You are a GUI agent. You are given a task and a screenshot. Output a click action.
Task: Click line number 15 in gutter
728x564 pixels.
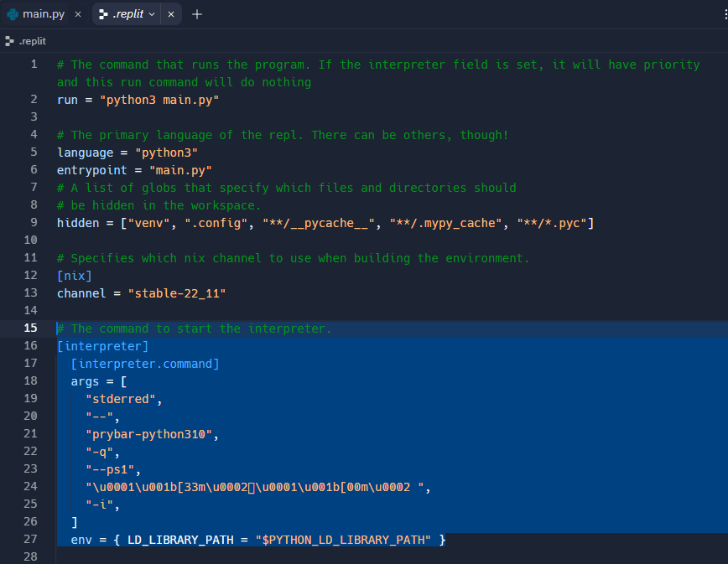[x=31, y=328]
